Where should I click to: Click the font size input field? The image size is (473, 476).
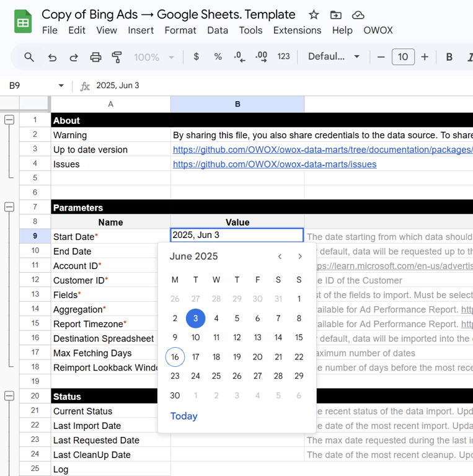pos(403,57)
